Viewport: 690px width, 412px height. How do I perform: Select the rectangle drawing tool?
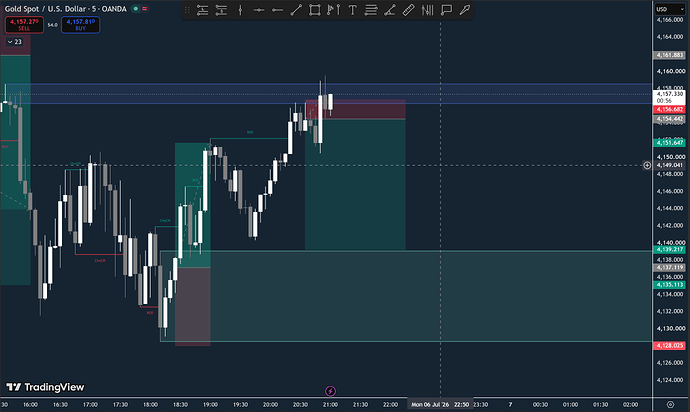315,10
